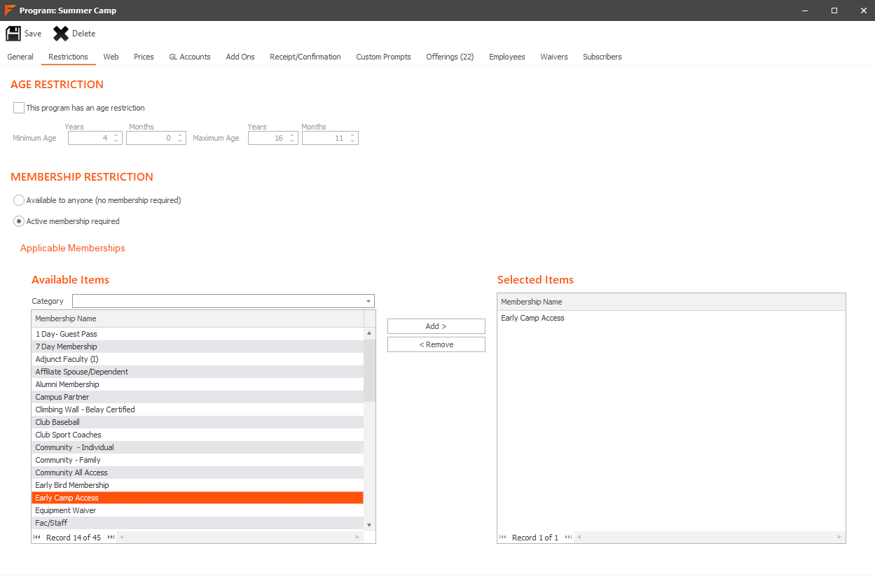
Task: Select Alumni Membership in available list
Action: (x=67, y=384)
